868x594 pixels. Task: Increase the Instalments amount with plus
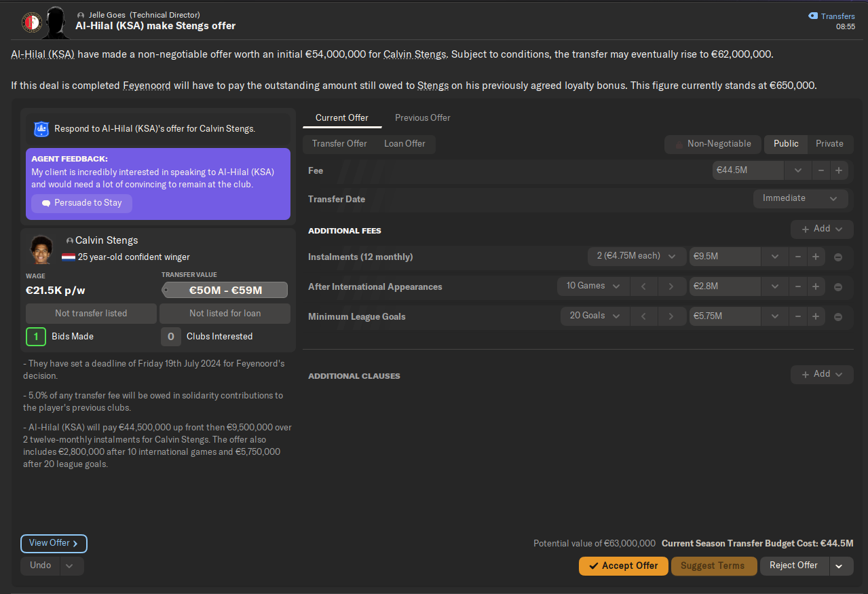816,257
